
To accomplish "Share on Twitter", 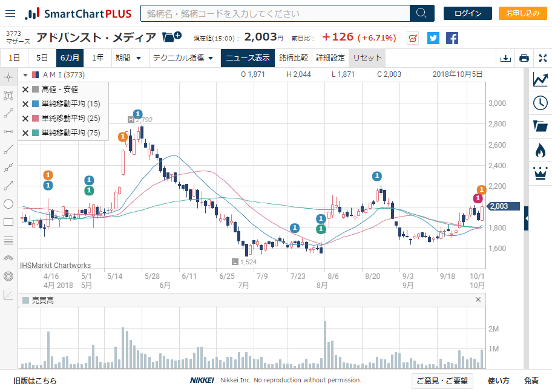I will [x=433, y=38].
